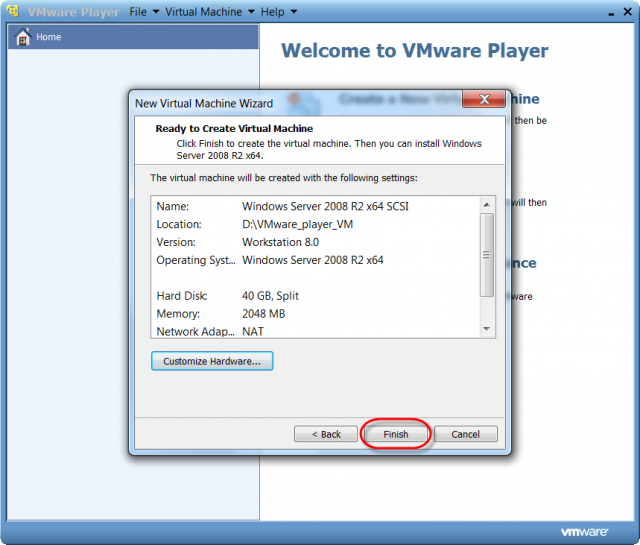This screenshot has height=545, width=640.
Task: Click the 'Ready to Create Virtual Machine' heading
Action: [234, 129]
